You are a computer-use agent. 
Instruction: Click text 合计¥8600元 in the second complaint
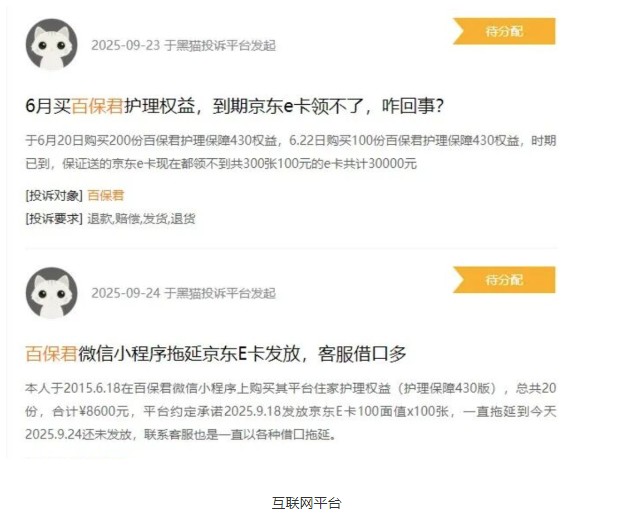(x=90, y=411)
